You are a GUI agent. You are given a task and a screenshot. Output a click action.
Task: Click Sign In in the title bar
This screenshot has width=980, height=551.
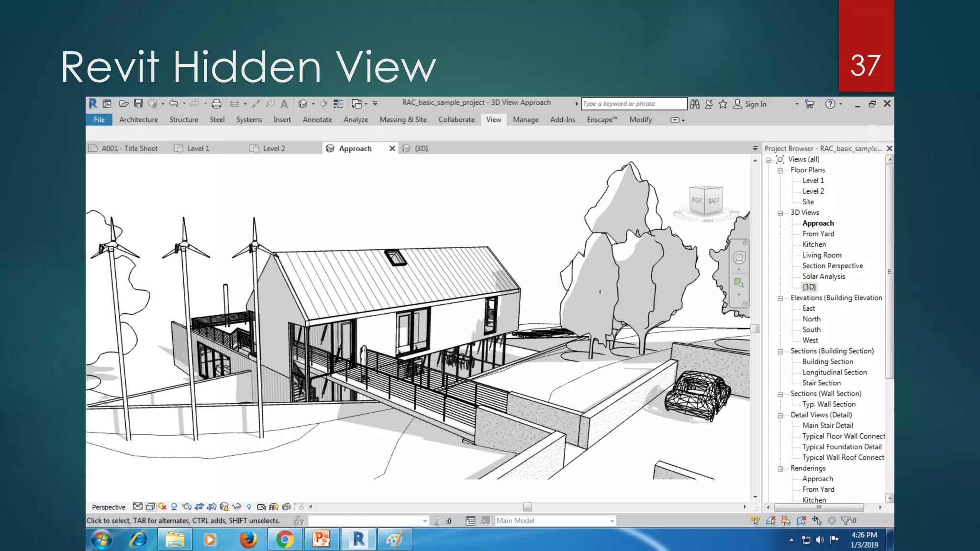tap(755, 104)
